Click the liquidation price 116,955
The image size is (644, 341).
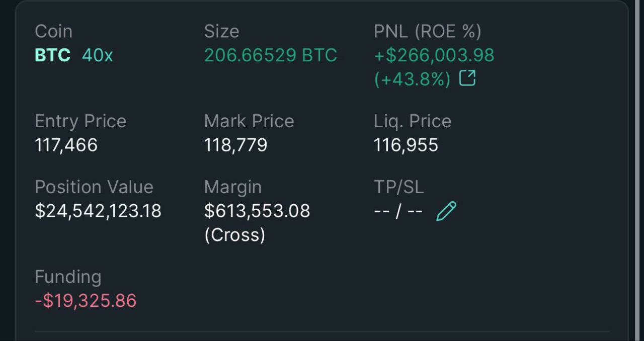pos(406,145)
